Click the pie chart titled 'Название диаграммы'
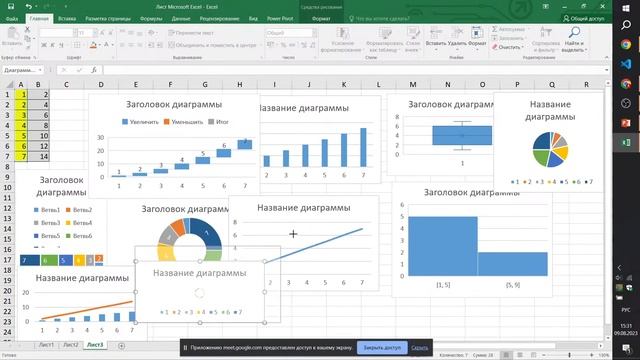Image resolution: width=640 pixels, height=360 pixels. click(x=549, y=141)
